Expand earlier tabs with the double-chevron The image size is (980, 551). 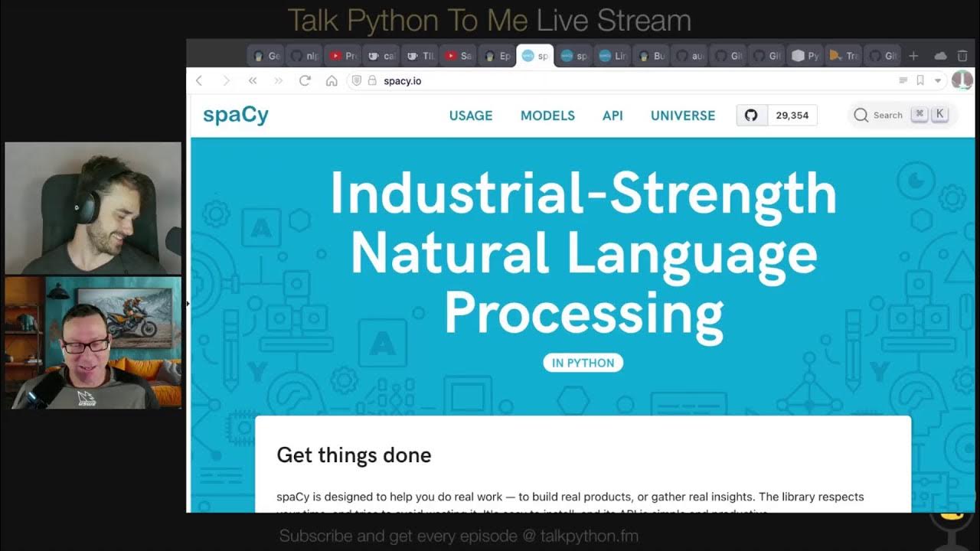pos(253,80)
